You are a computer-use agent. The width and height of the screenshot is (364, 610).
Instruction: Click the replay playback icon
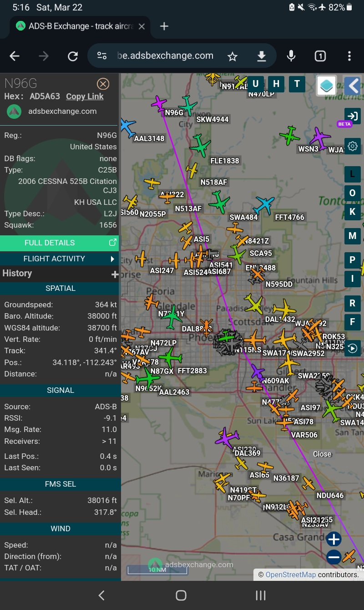point(353,348)
